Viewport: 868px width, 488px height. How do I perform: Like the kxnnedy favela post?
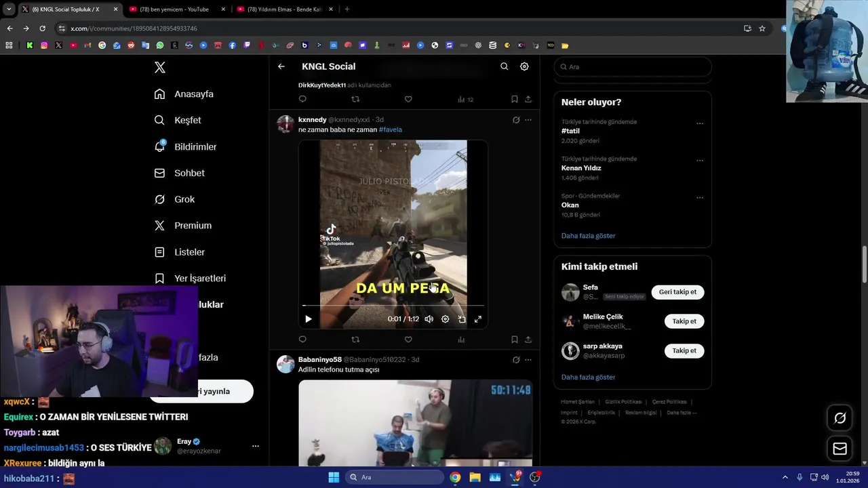pyautogui.click(x=408, y=340)
